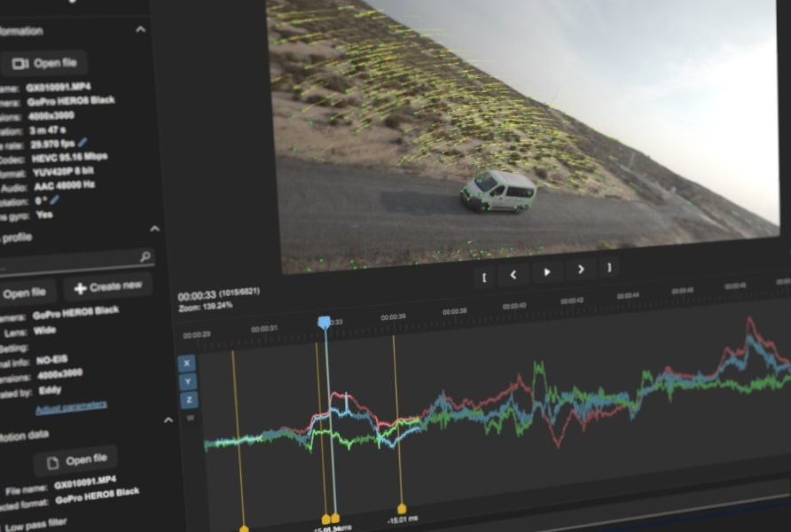Image resolution: width=791 pixels, height=532 pixels.
Task: Play the video preview
Action: pos(547,272)
